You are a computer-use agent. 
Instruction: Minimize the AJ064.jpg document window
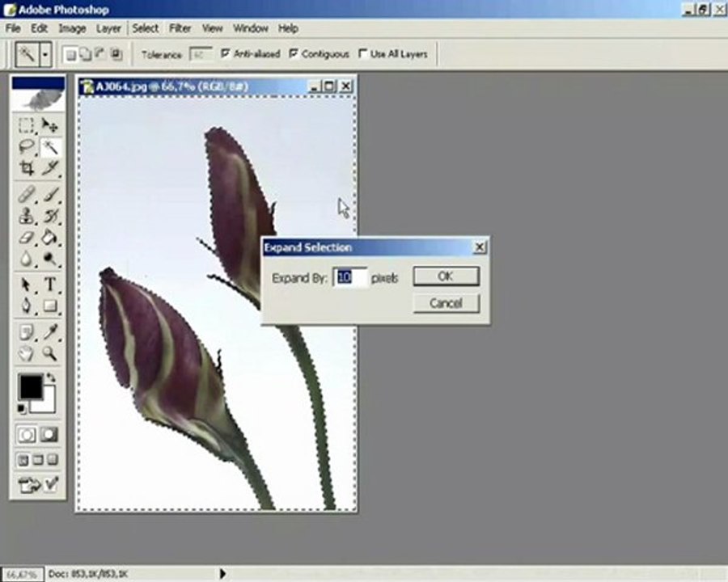(315, 86)
